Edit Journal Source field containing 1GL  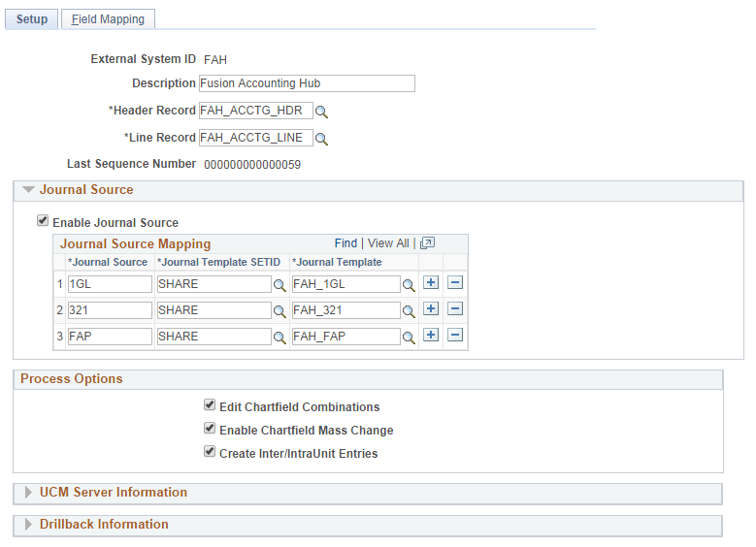[110, 284]
